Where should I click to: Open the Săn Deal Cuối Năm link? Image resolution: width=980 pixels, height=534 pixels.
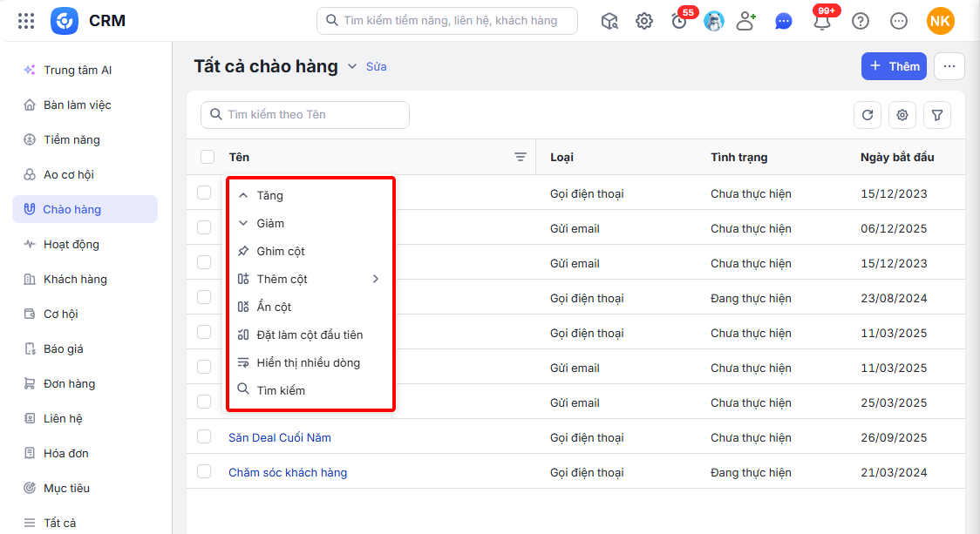coord(280,438)
